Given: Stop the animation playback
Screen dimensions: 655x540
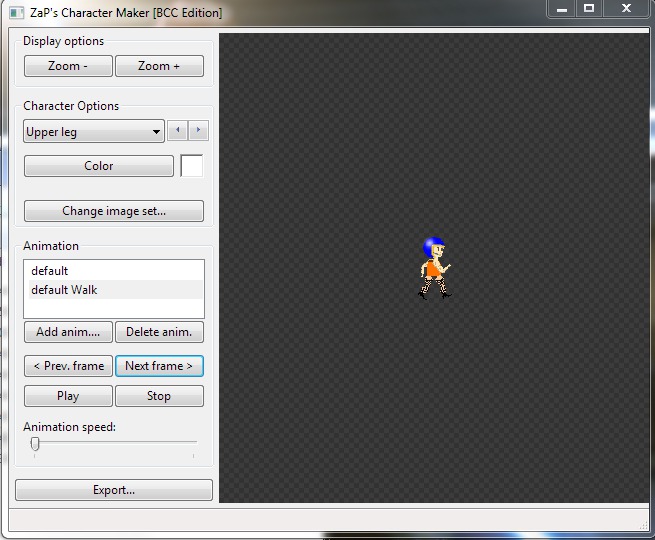Looking at the screenshot, I should pos(159,396).
